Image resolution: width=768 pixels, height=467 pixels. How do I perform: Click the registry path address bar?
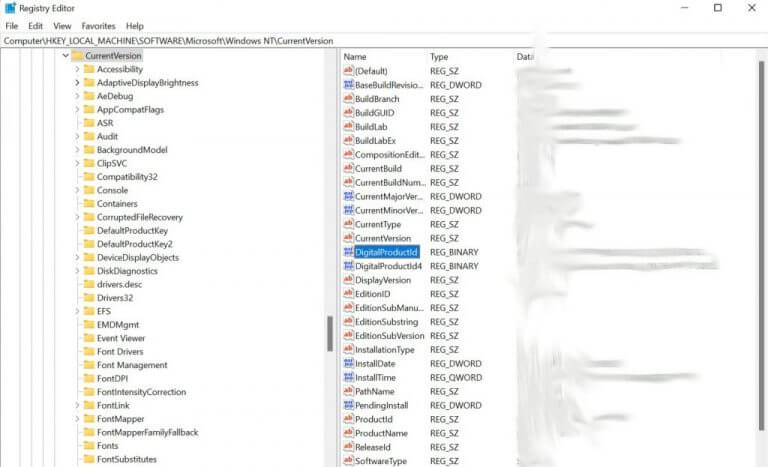coord(384,41)
